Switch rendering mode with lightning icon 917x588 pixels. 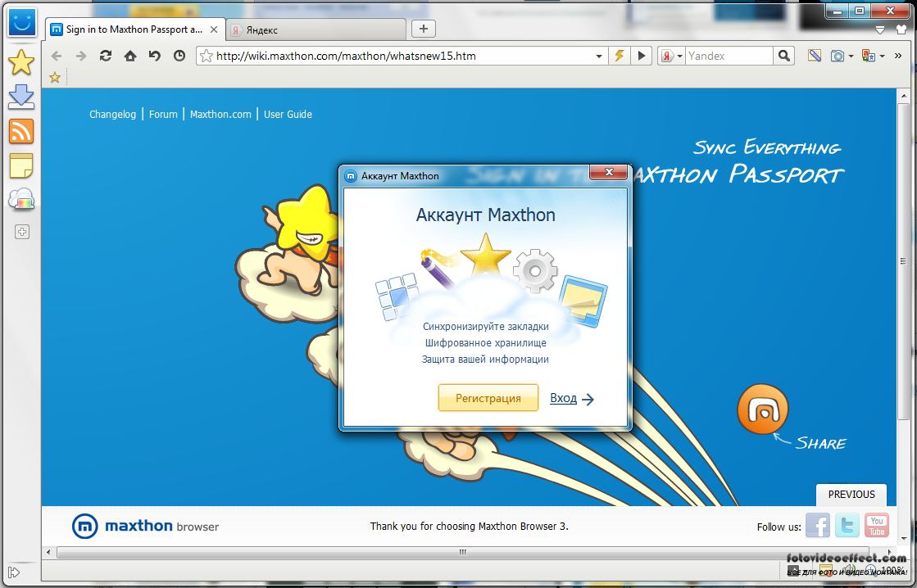click(x=619, y=57)
